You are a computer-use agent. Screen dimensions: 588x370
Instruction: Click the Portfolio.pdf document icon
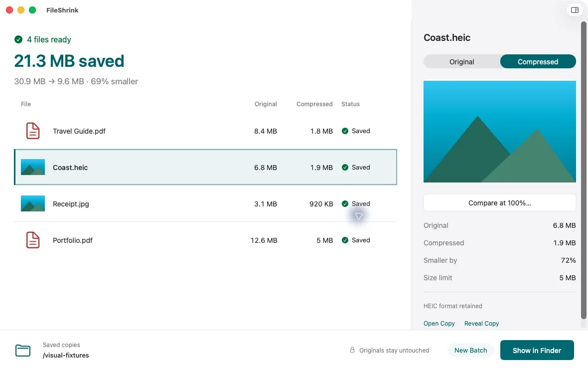pyautogui.click(x=33, y=240)
